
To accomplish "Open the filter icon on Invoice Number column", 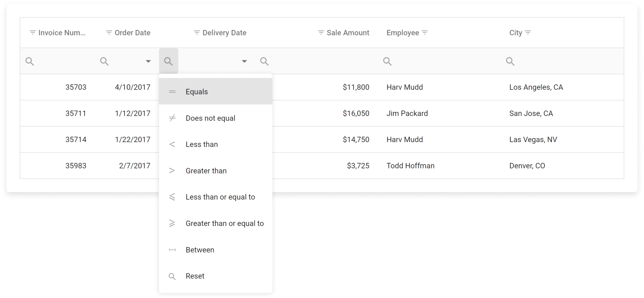I will pos(32,33).
